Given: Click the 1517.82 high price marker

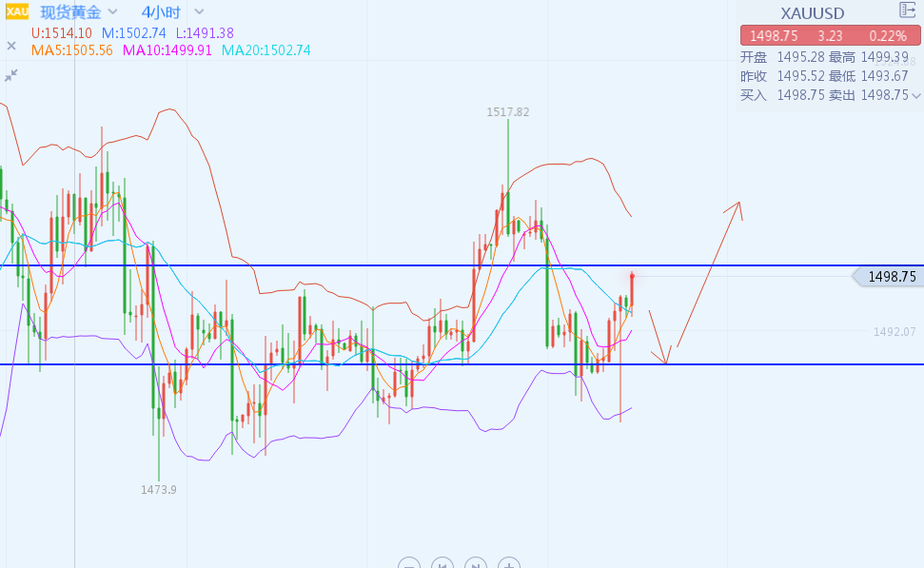Looking at the screenshot, I should pos(507,112).
